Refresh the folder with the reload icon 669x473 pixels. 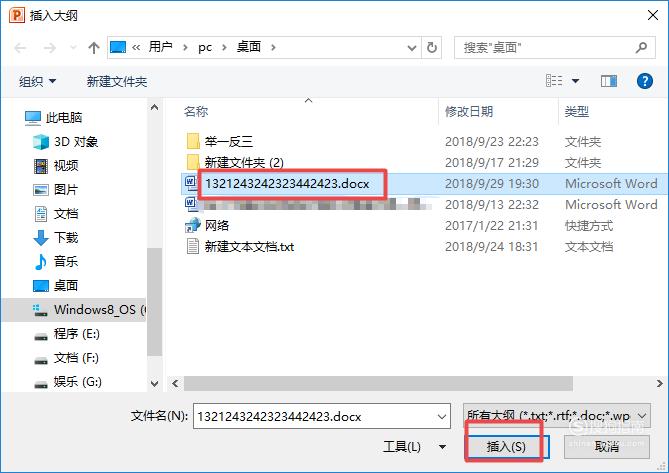[432, 47]
